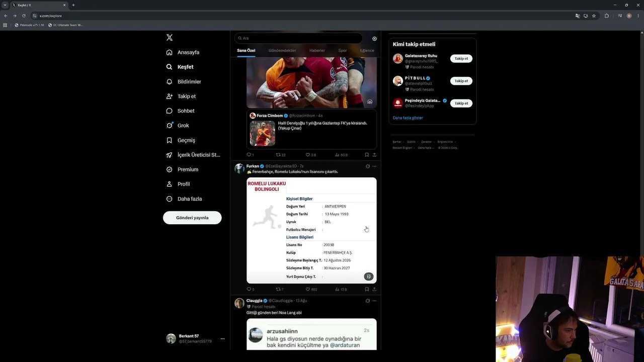The image size is (644, 362).
Task: Open Furkan's profile avatar
Action: (x=239, y=168)
